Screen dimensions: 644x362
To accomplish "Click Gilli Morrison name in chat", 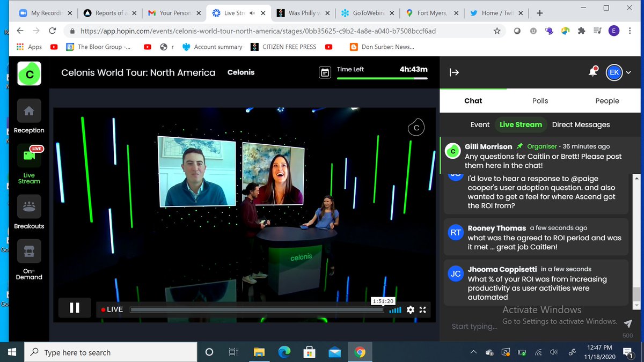I will coord(488,146).
